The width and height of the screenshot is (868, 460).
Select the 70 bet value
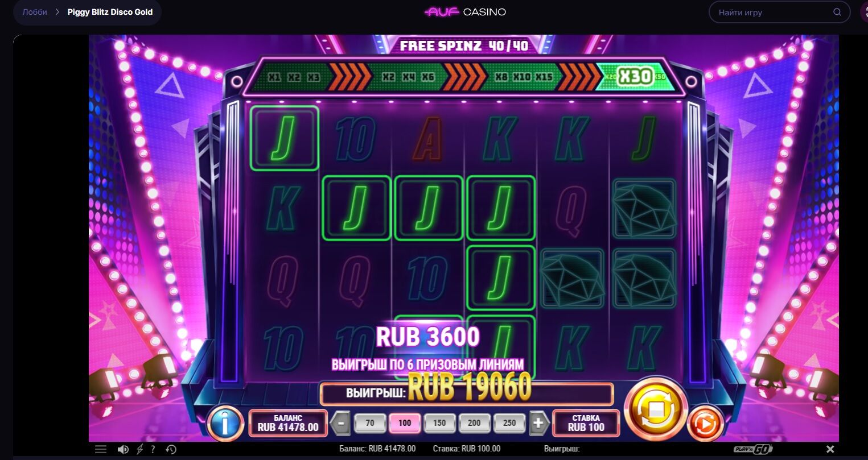370,423
